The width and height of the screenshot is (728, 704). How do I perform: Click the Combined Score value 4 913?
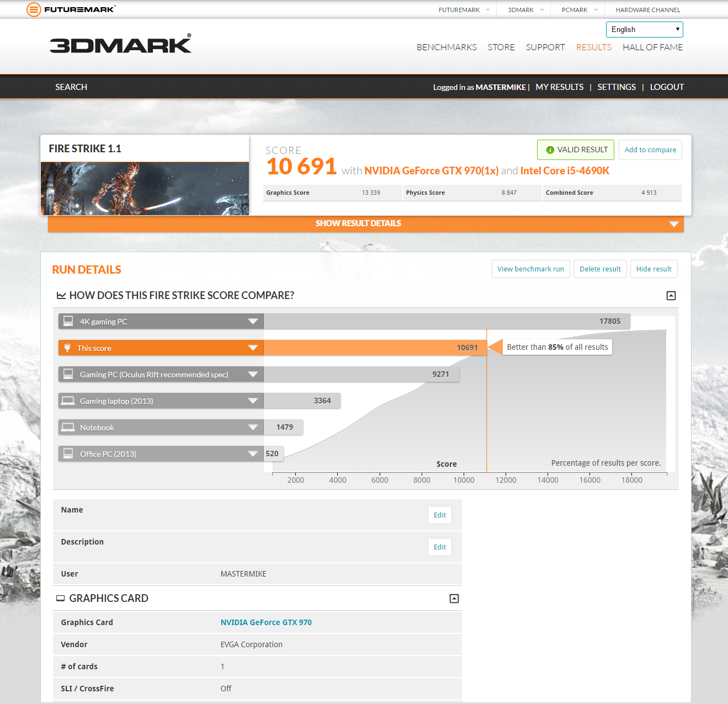(649, 193)
